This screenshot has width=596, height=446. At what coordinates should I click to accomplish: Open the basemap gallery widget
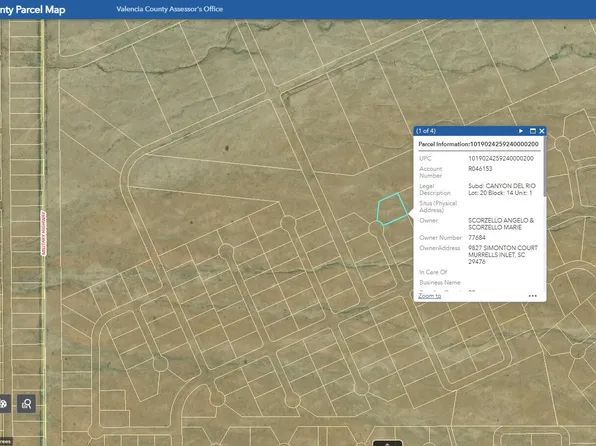[x=3, y=403]
